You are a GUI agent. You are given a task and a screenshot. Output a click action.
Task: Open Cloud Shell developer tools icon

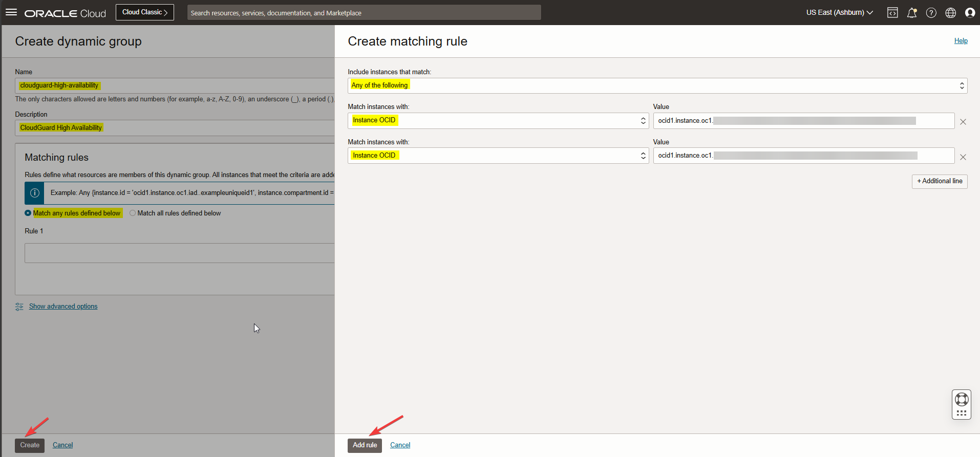click(892, 13)
